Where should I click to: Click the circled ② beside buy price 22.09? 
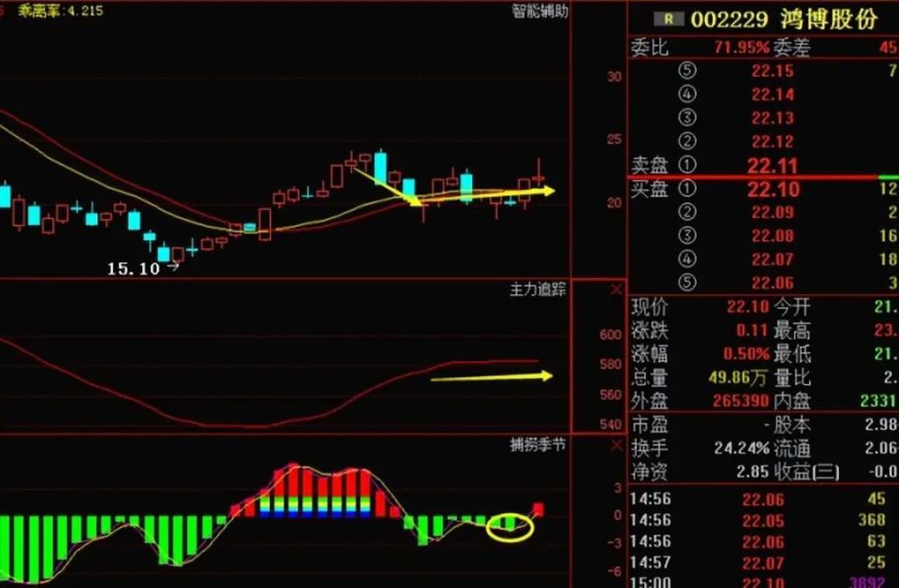click(686, 212)
